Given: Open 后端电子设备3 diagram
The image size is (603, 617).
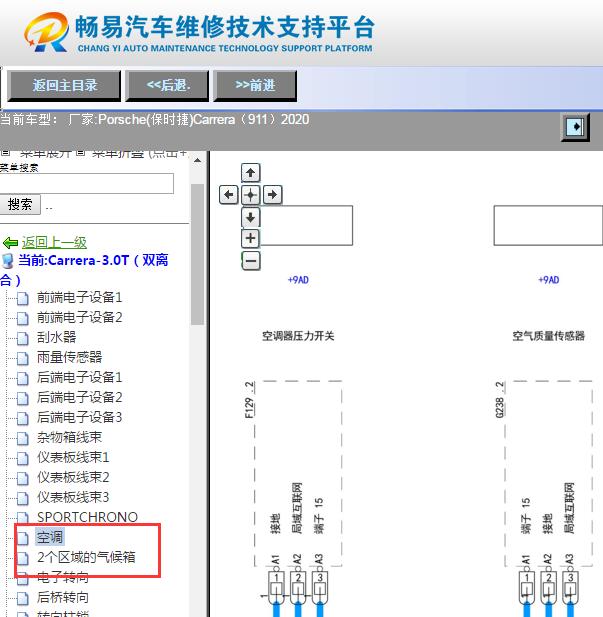Looking at the screenshot, I should coord(80,417).
